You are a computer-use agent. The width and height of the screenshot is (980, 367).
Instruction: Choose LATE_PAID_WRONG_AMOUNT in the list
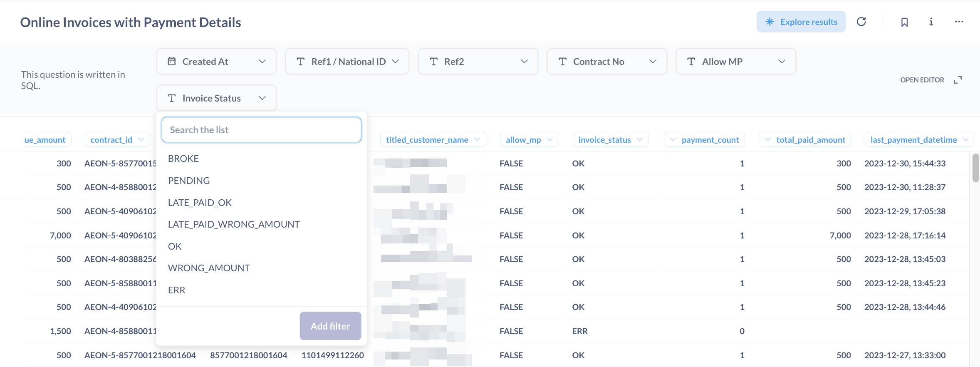[x=234, y=224]
